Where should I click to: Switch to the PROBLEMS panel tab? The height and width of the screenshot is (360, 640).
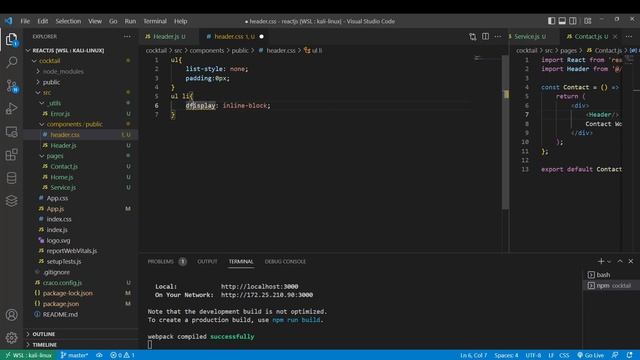(160, 262)
